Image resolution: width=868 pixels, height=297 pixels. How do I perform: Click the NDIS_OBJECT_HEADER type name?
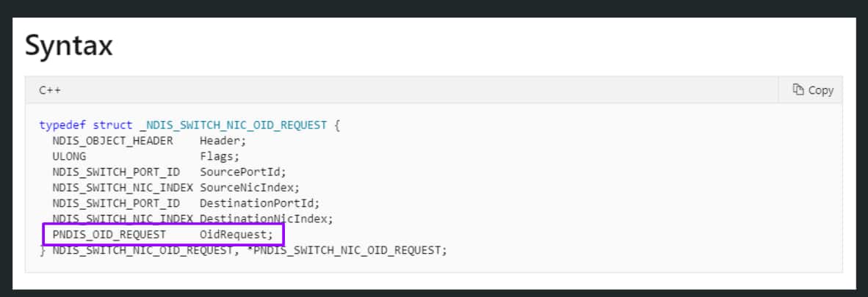point(112,141)
